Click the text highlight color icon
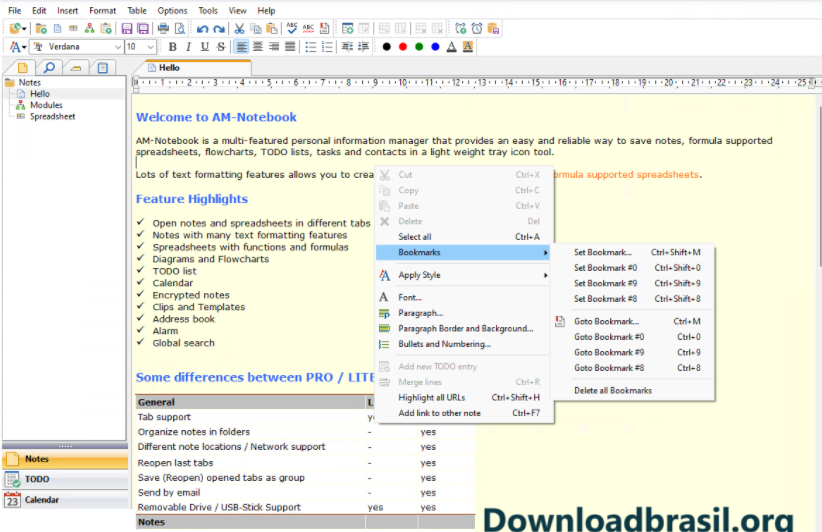This screenshot has height=532, width=822. point(468,47)
